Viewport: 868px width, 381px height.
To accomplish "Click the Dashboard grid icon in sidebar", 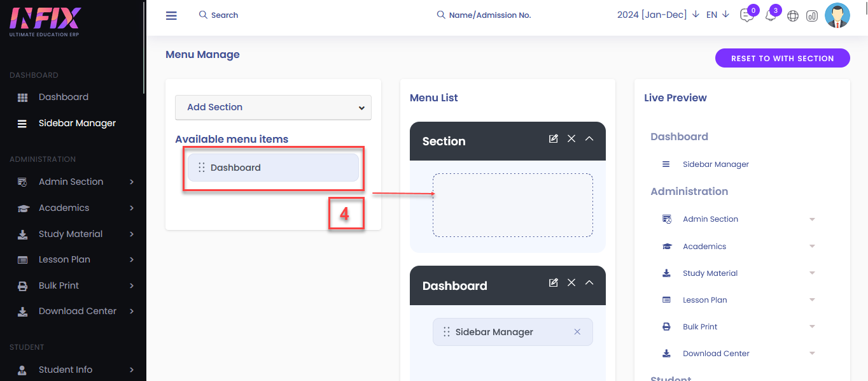I will point(23,97).
